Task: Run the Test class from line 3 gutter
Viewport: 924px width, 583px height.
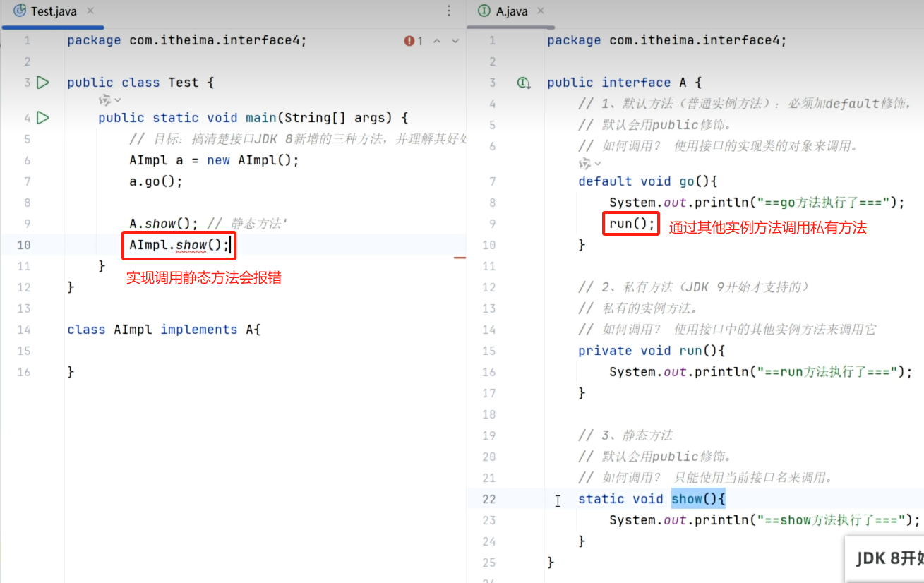Action: pyautogui.click(x=42, y=83)
